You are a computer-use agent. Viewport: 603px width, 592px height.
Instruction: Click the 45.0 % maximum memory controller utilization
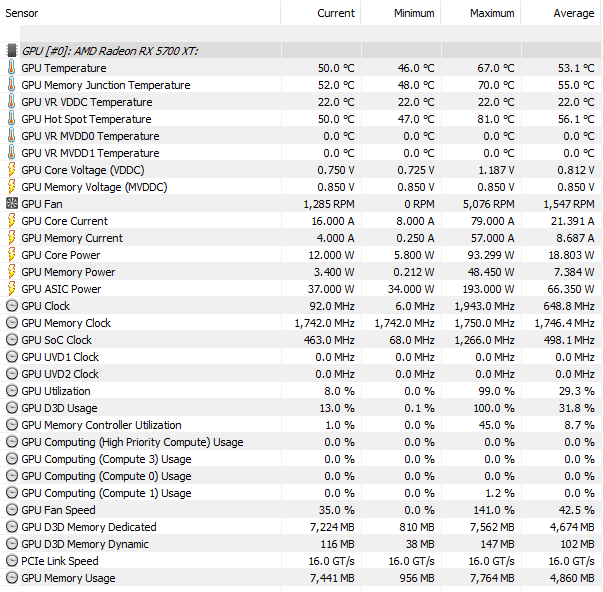pos(496,425)
